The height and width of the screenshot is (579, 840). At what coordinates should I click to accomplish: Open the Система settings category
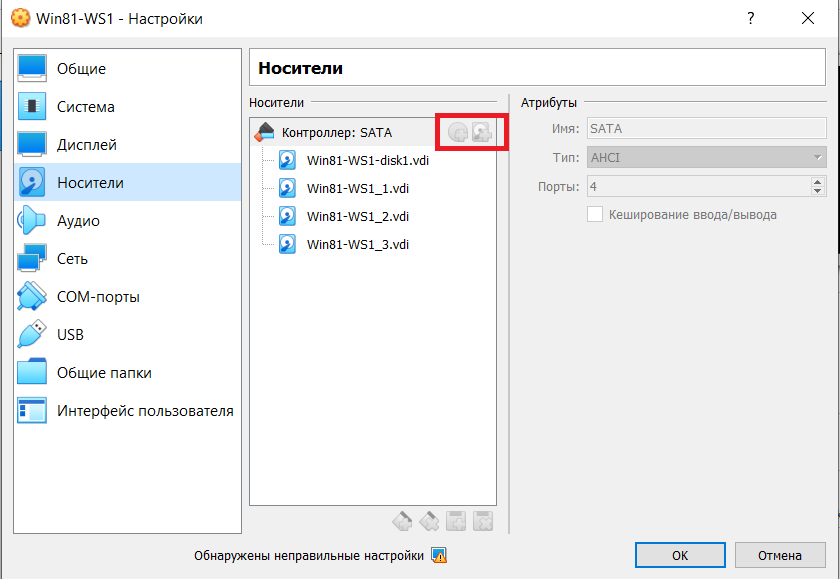(128, 107)
